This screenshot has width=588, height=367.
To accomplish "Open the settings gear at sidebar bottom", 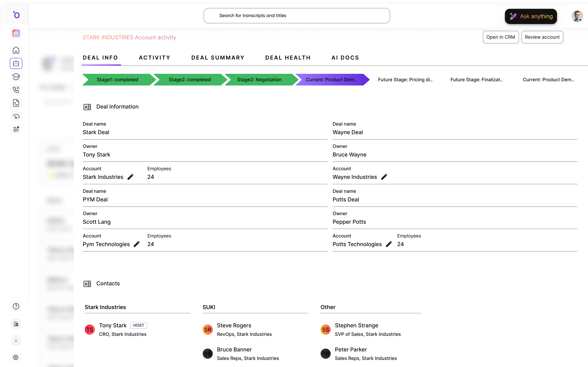I will (x=16, y=357).
